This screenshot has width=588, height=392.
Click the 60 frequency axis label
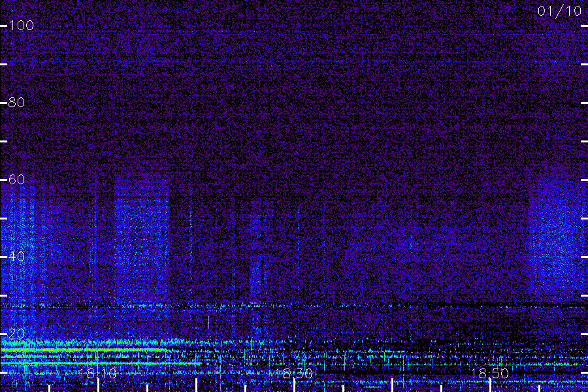click(x=17, y=180)
